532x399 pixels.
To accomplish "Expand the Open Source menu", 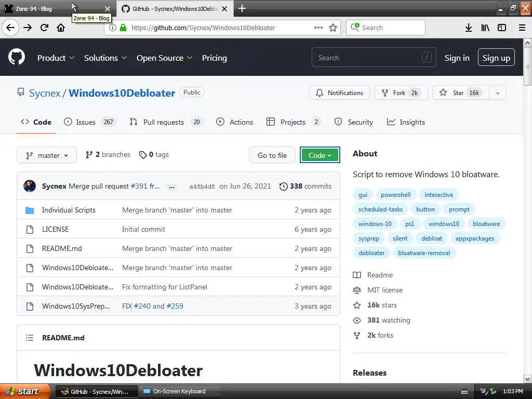I will pos(165,58).
